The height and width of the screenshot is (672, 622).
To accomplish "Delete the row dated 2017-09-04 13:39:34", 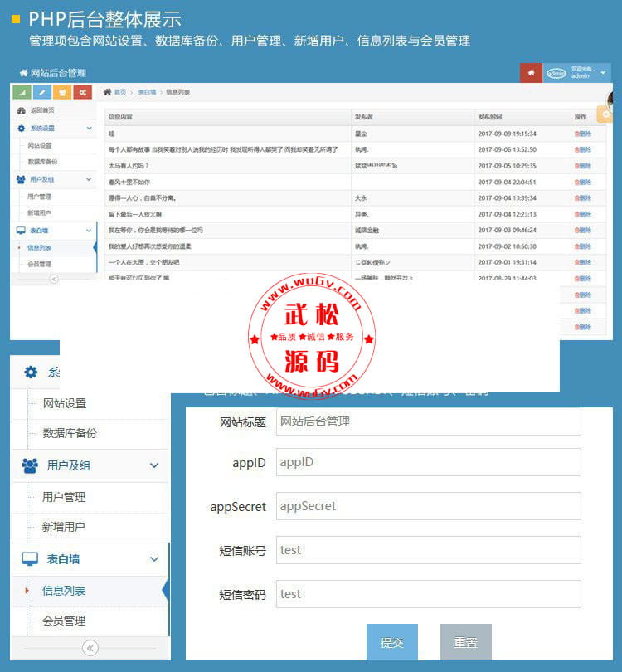I will coord(582,198).
